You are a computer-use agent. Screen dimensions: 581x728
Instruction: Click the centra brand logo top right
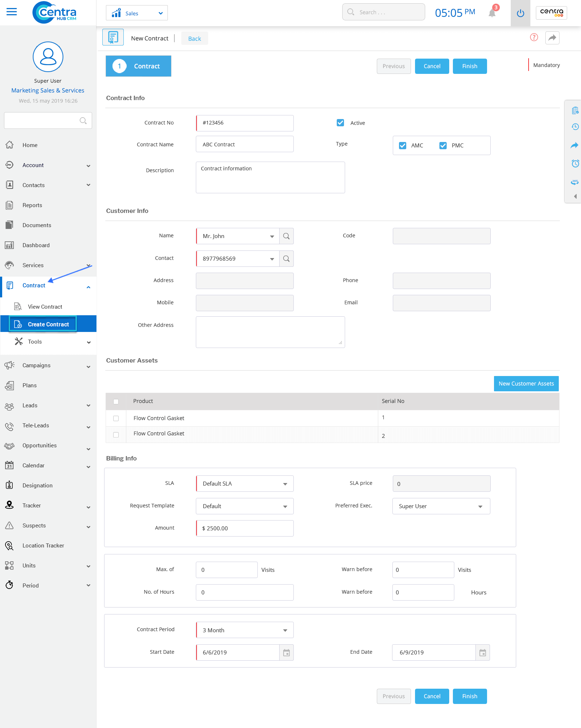551,13
